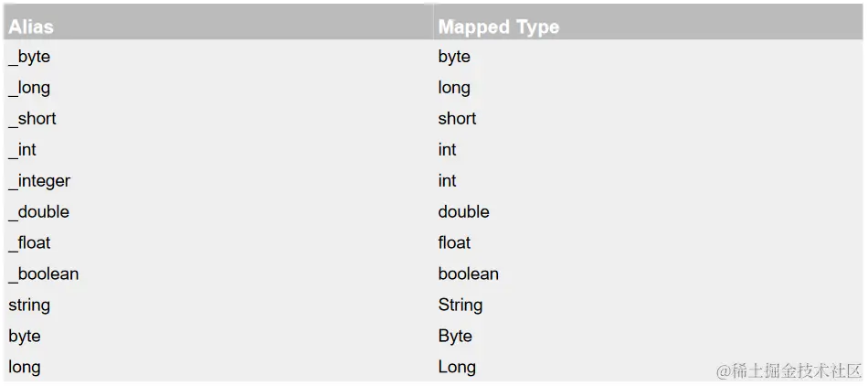Click the 稀土掘金技术社区 watermark text
The image size is (868, 386).
[x=789, y=370]
